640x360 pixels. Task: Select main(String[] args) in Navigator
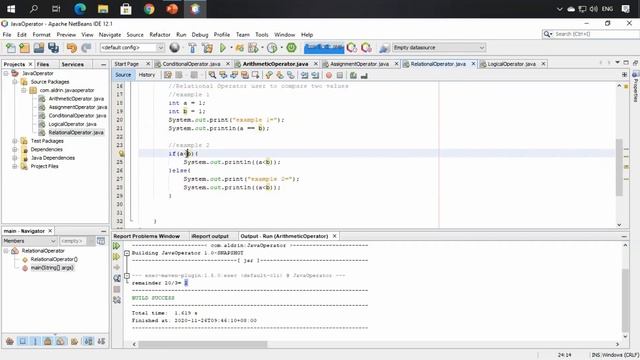coord(52,268)
